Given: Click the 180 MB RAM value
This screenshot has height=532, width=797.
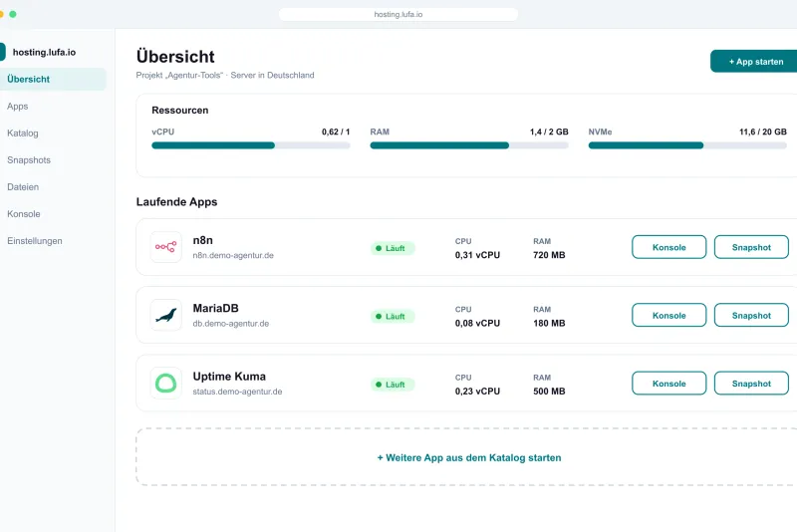Looking at the screenshot, I should click(x=549, y=323).
